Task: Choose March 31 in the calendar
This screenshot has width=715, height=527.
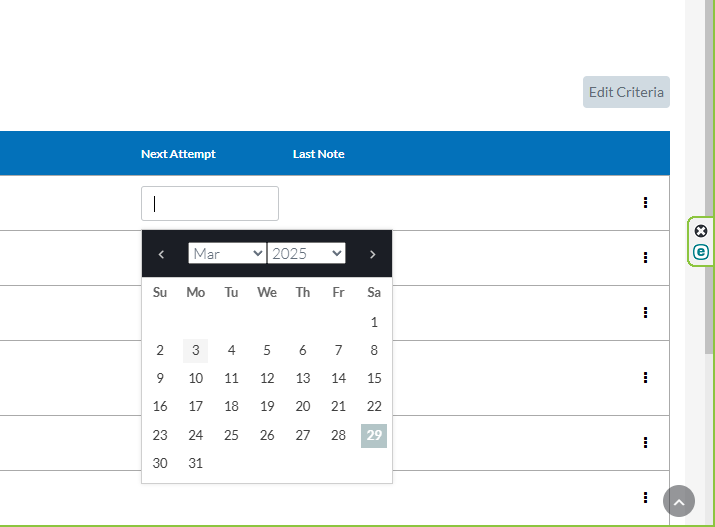Action: [x=196, y=463]
